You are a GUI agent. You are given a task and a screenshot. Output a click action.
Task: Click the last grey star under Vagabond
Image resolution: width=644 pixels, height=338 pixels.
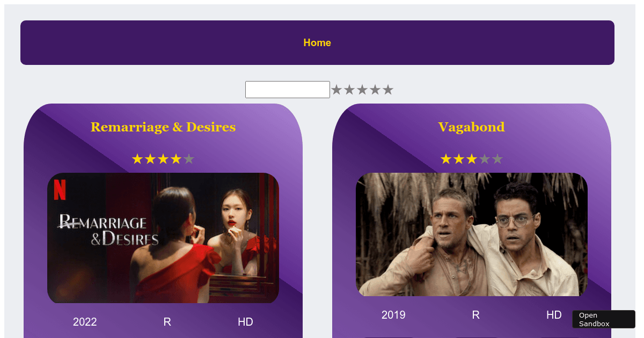click(x=497, y=159)
